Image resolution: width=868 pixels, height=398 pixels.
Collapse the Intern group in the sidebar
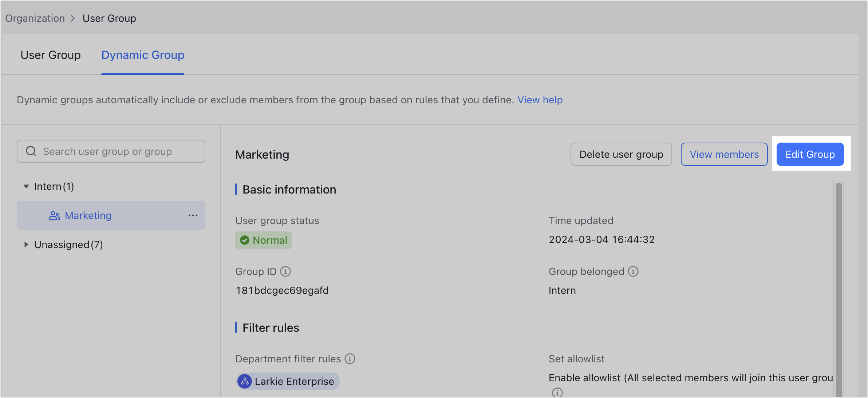(25, 186)
